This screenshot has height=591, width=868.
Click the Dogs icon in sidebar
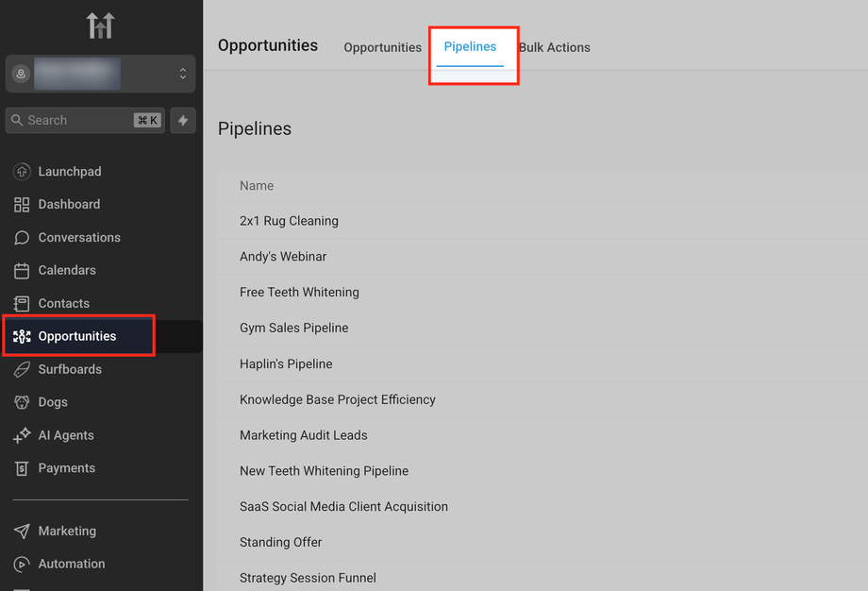[22, 403]
